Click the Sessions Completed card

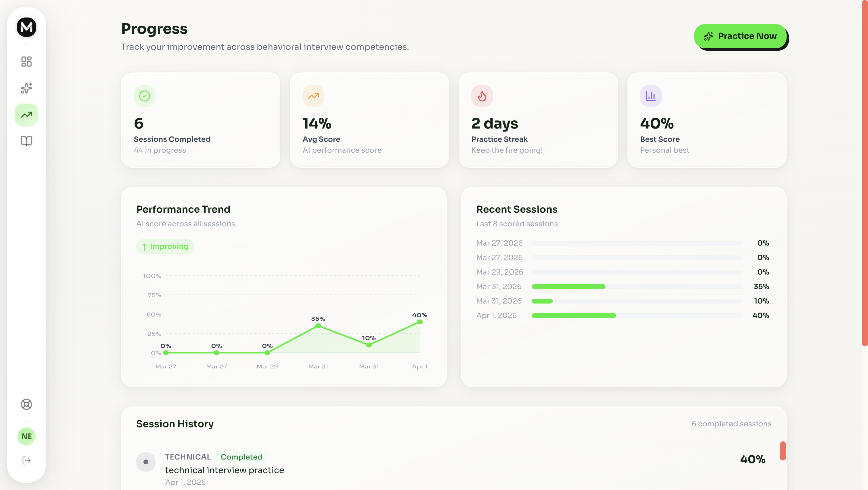click(200, 120)
